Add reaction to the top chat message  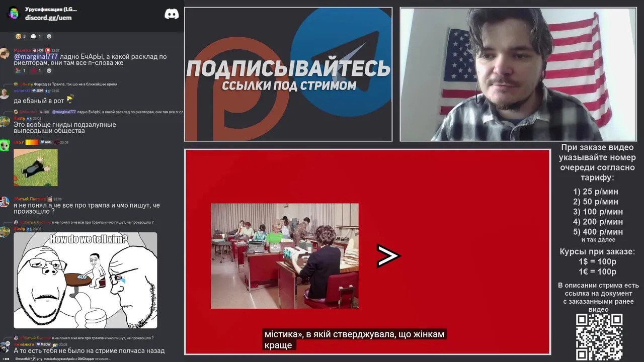click(49, 36)
